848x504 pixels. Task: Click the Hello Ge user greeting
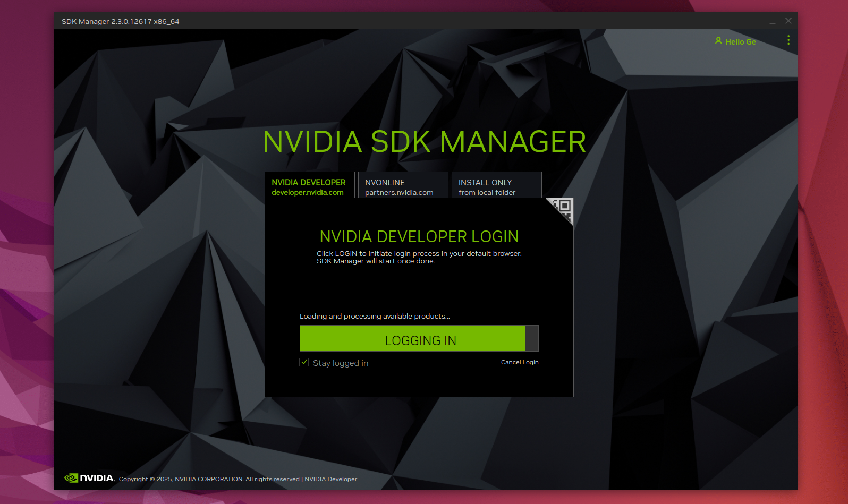tap(740, 42)
